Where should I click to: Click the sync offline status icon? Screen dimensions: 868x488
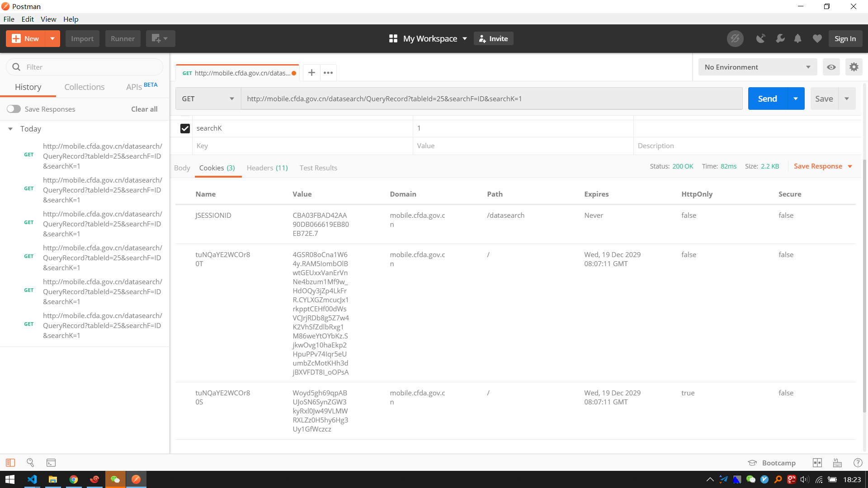(x=735, y=39)
